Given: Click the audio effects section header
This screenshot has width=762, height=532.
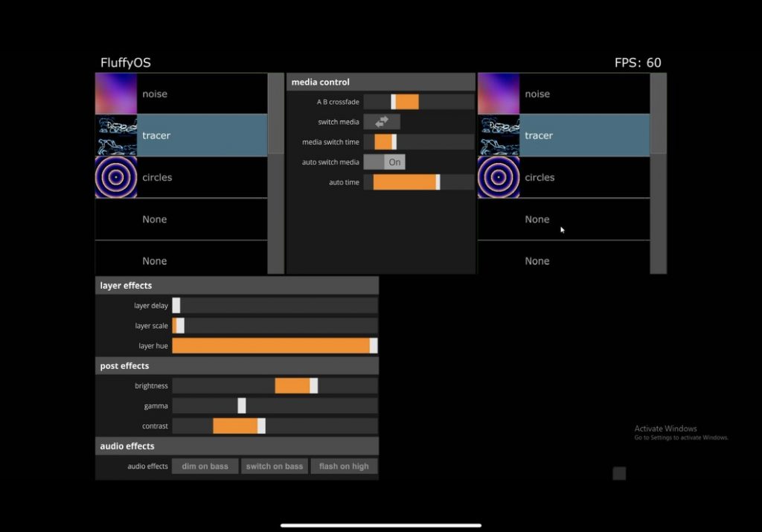Looking at the screenshot, I should pos(237,446).
